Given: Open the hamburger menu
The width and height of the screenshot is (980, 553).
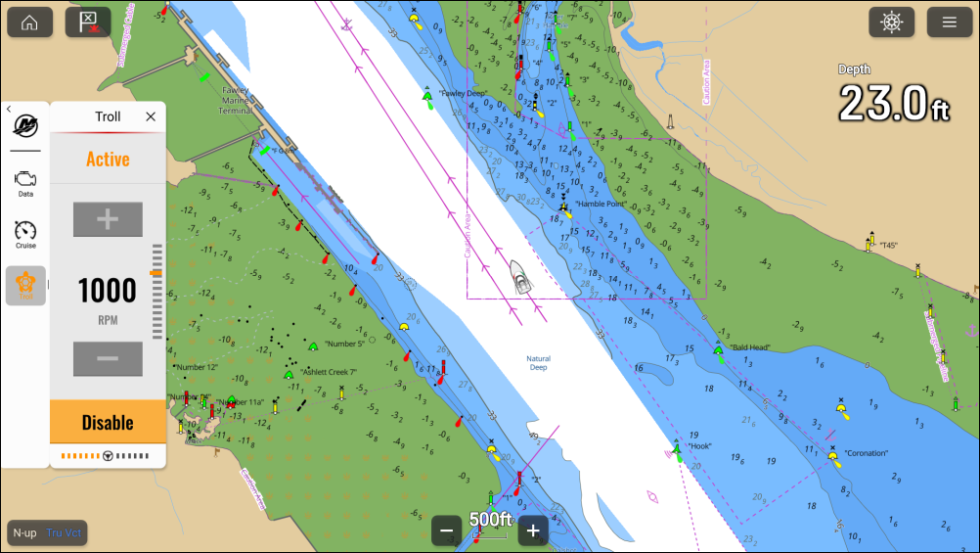Looking at the screenshot, I should (949, 22).
